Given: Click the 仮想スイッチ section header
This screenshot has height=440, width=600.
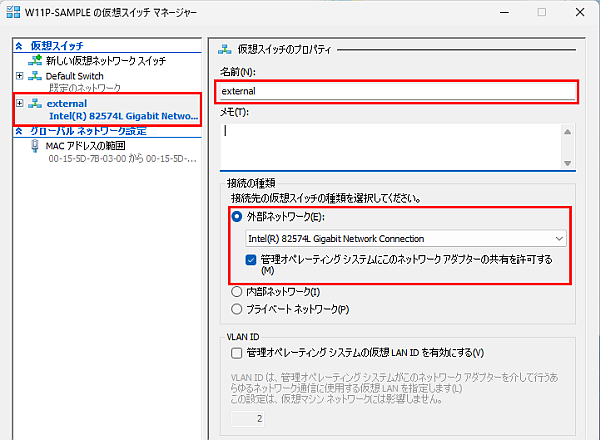Looking at the screenshot, I should [x=57, y=46].
